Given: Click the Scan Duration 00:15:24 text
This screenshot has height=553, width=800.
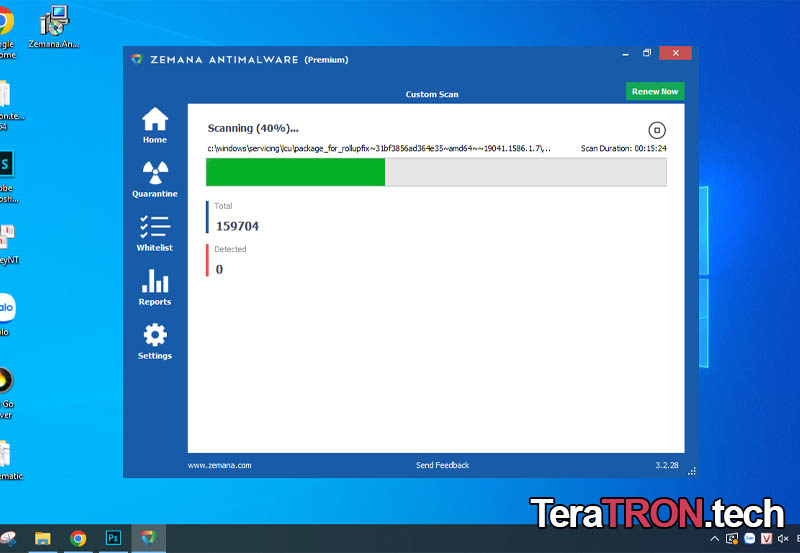Looking at the screenshot, I should (623, 148).
